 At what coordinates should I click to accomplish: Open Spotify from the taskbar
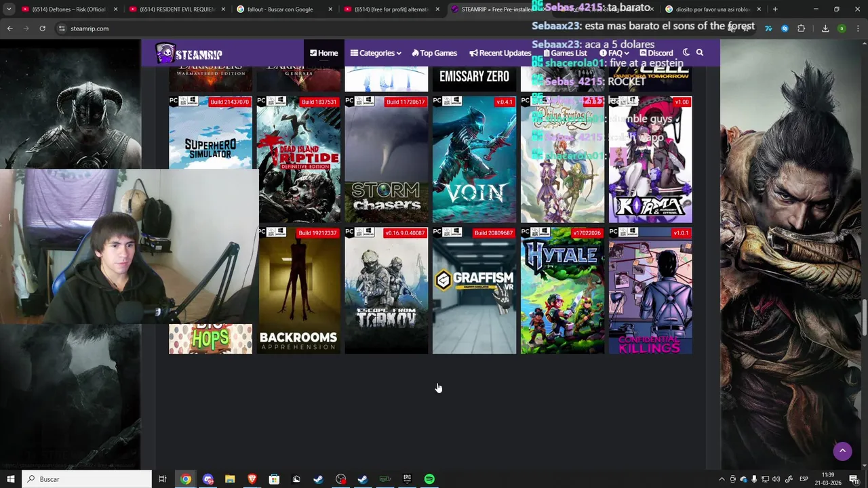coord(429,479)
